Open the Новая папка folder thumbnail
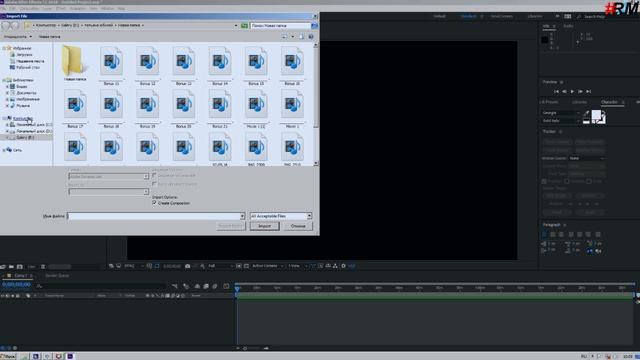 pos(74,62)
